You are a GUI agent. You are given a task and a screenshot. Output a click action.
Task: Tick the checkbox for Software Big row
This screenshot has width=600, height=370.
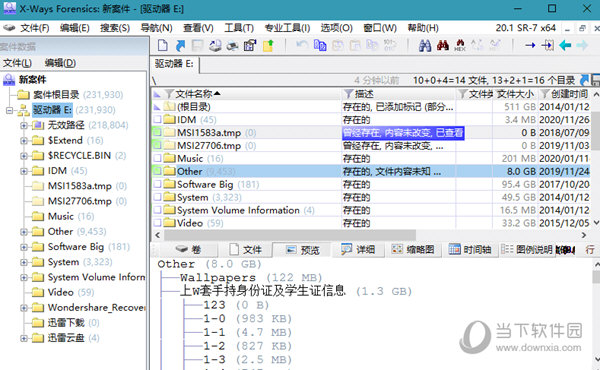[157, 184]
